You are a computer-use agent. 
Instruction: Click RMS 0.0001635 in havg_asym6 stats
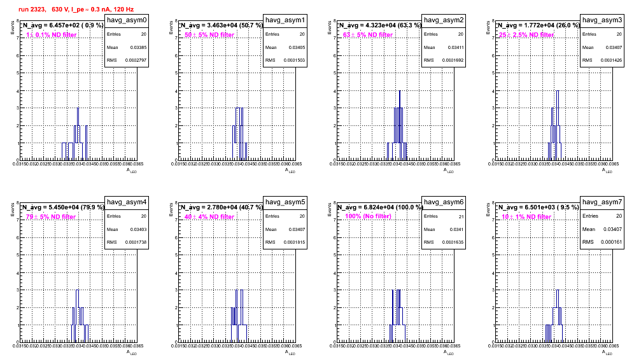tap(444, 242)
